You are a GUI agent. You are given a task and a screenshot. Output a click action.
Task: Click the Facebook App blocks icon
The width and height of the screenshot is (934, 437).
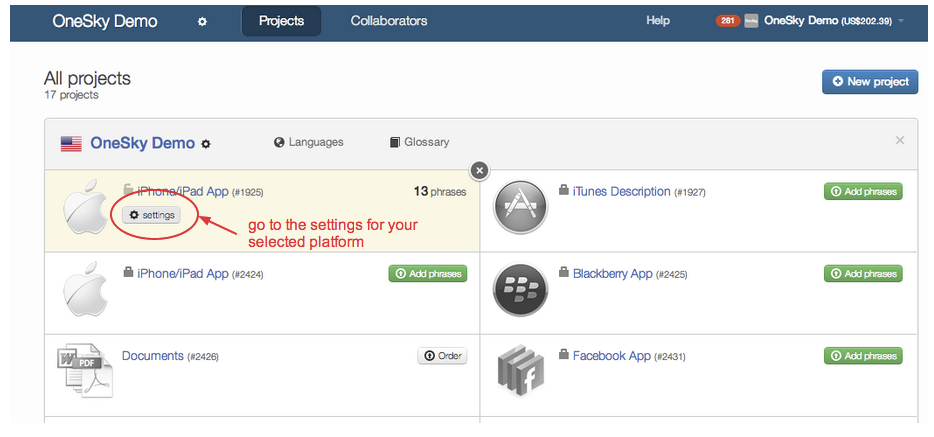(521, 370)
